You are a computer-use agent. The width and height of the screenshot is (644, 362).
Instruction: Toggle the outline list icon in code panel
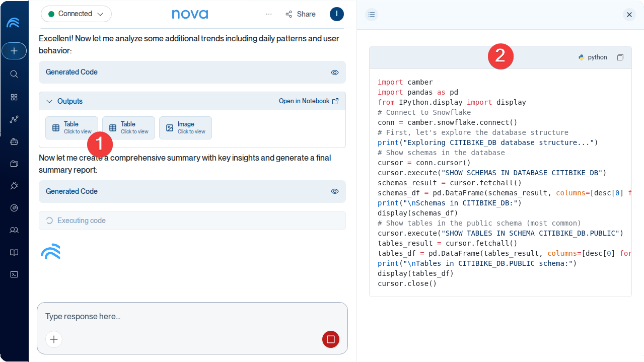(372, 15)
